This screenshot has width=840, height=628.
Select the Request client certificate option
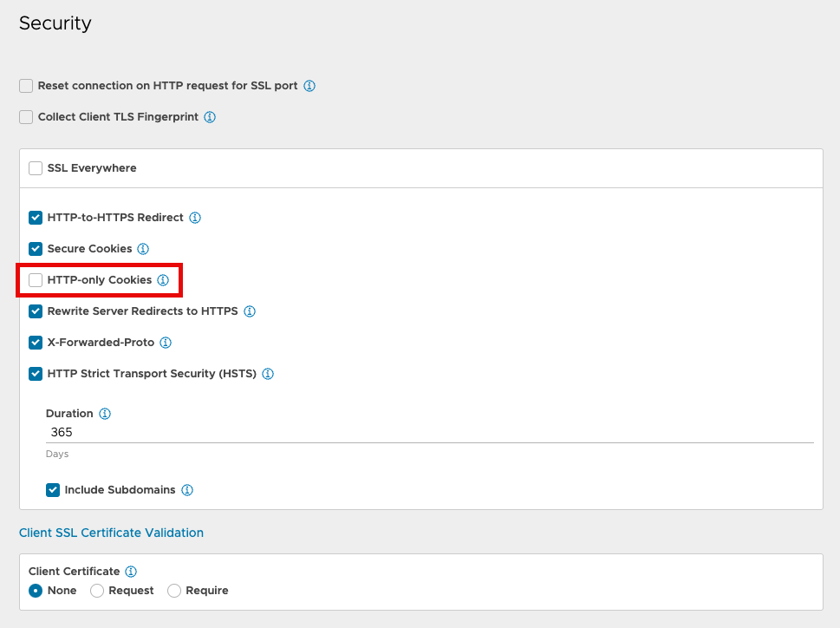97,591
